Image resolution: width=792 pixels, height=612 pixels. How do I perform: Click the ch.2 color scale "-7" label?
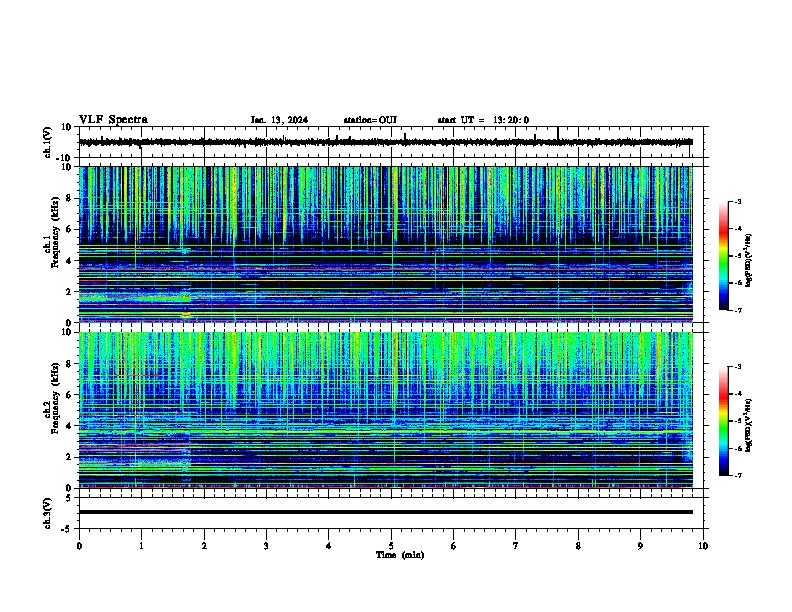click(x=737, y=475)
